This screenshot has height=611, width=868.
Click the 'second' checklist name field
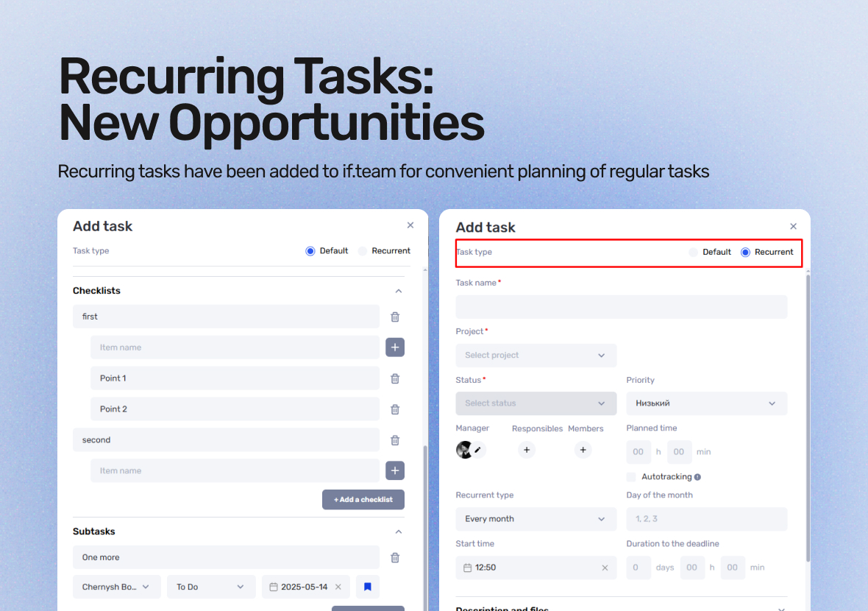[226, 439]
